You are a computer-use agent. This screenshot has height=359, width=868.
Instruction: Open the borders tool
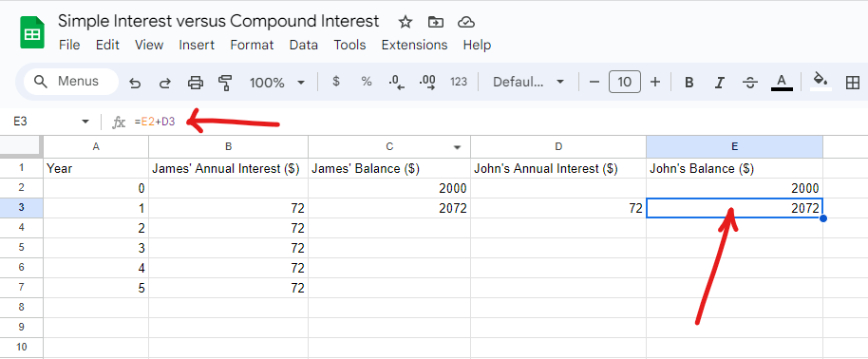[853, 84]
